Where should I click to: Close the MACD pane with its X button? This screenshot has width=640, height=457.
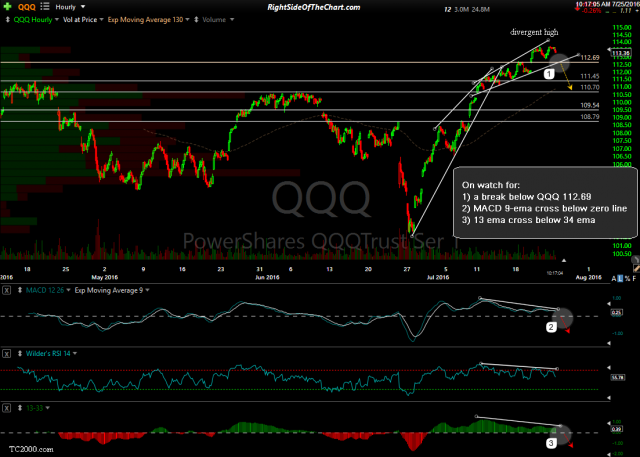pos(7,291)
